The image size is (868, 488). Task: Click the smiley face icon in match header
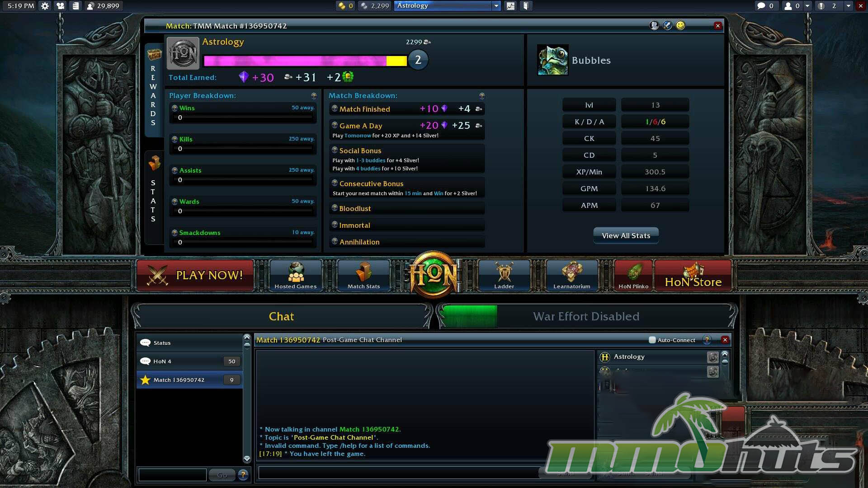point(680,25)
